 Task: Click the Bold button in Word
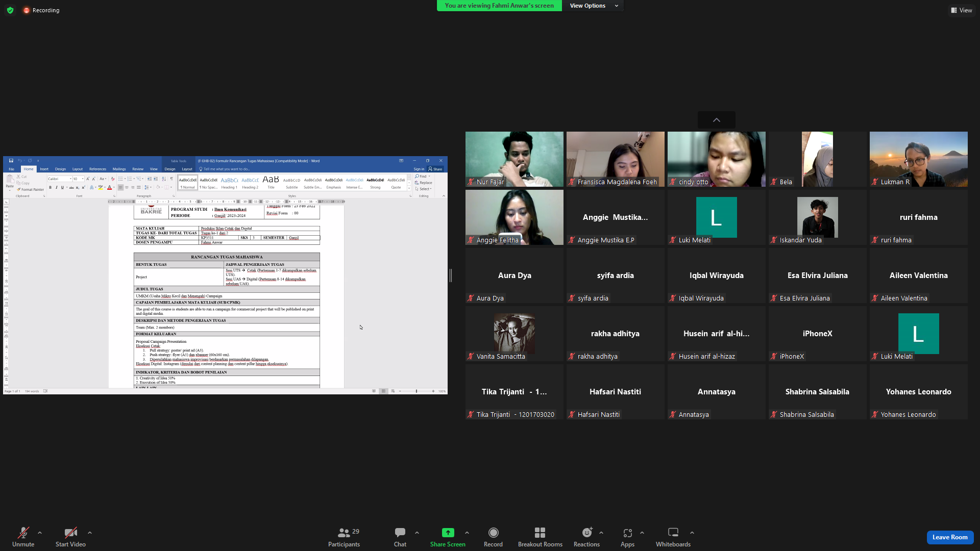tap(50, 187)
